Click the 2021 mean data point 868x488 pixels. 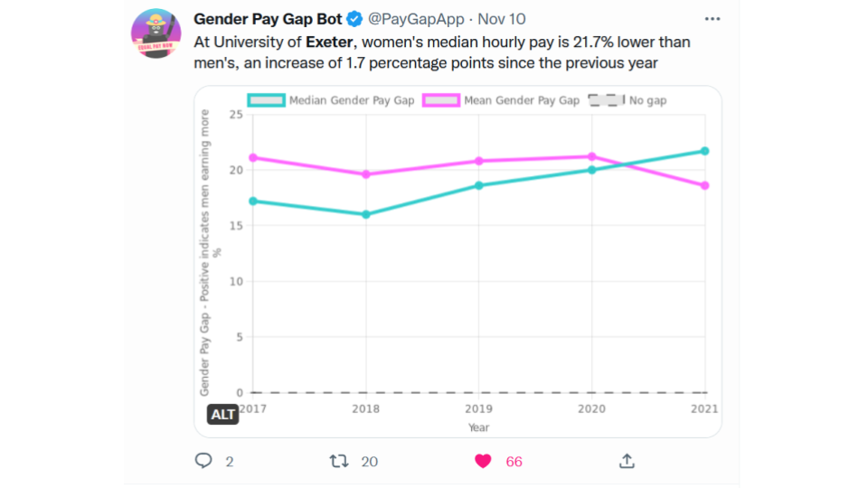[x=704, y=185]
